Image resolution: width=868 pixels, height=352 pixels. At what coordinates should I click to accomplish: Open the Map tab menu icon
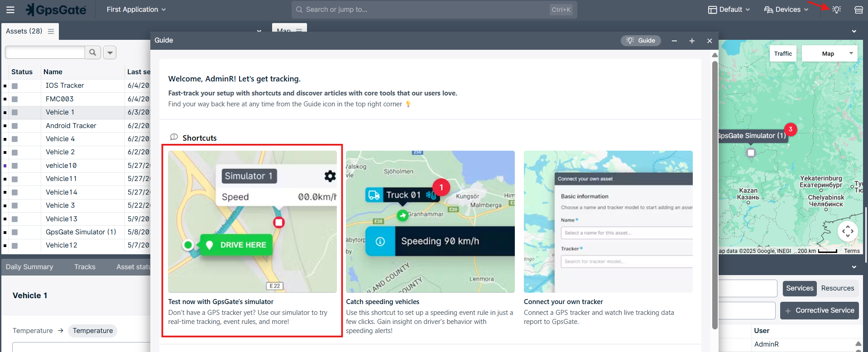pos(299,30)
